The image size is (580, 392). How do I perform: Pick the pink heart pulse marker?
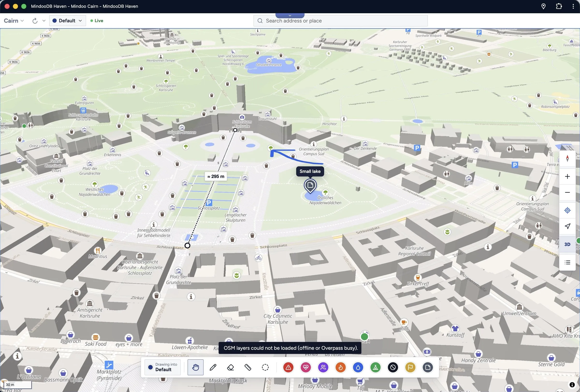pos(306,367)
